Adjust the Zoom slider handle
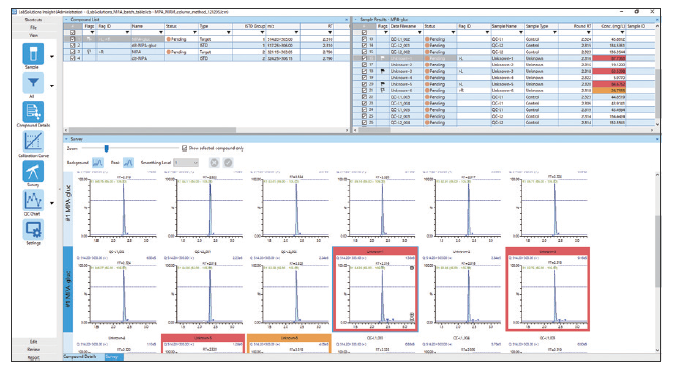 click(x=106, y=148)
